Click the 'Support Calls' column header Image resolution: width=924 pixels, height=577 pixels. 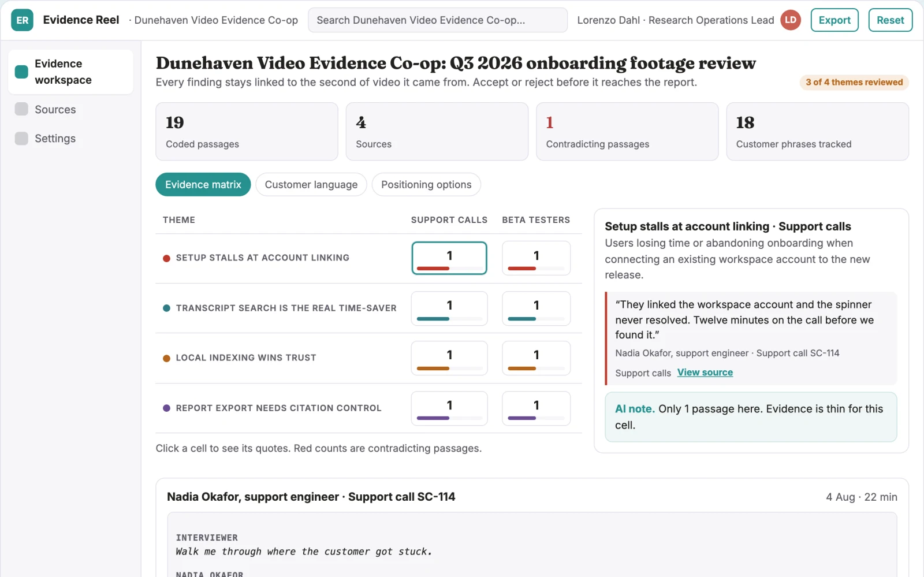[x=449, y=220]
